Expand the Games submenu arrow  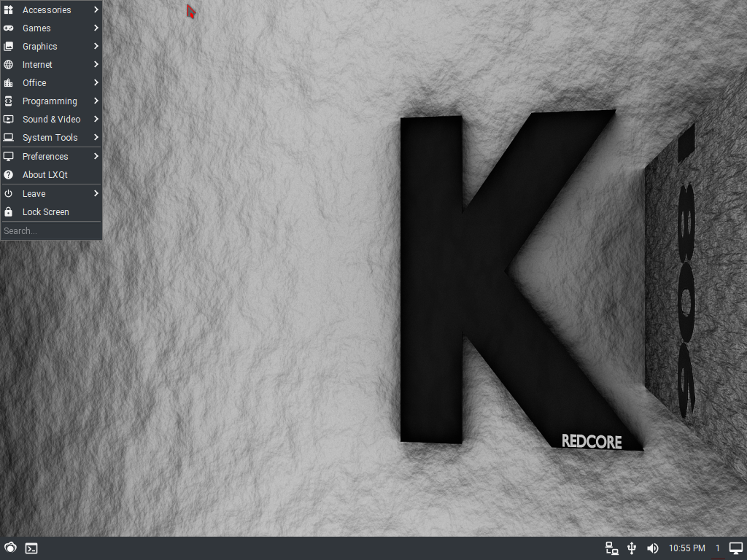tap(96, 28)
